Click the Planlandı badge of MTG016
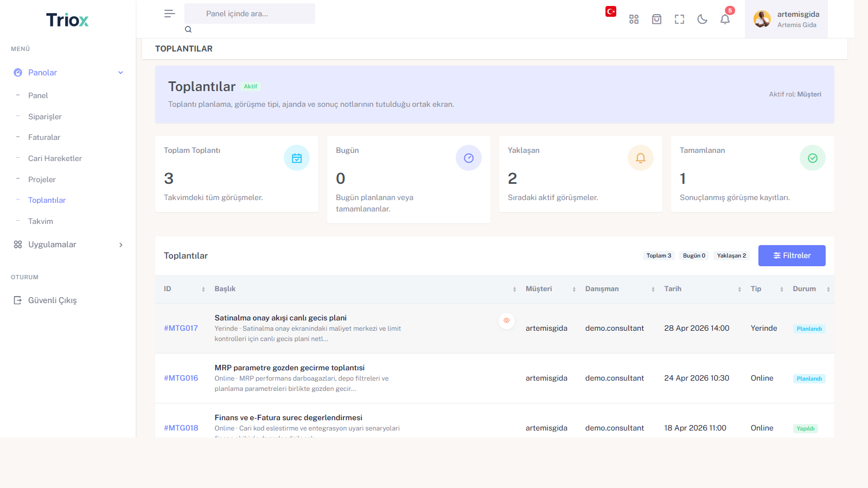This screenshot has width=868, height=488. tap(809, 378)
